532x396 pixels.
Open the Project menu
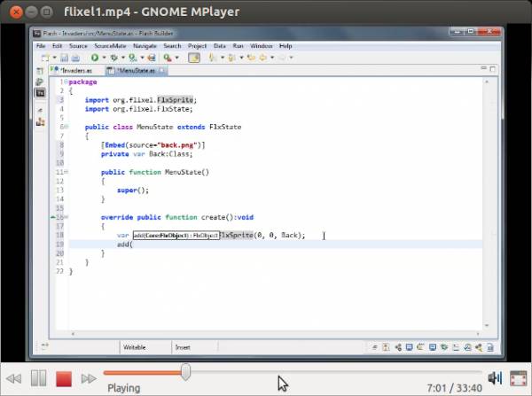click(197, 46)
